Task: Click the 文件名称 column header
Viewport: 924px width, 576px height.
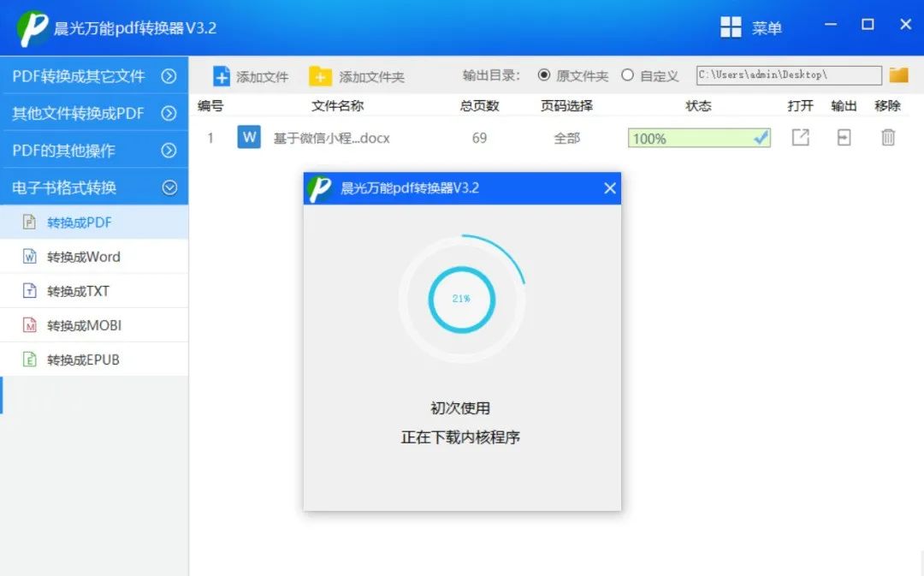Action: click(338, 105)
